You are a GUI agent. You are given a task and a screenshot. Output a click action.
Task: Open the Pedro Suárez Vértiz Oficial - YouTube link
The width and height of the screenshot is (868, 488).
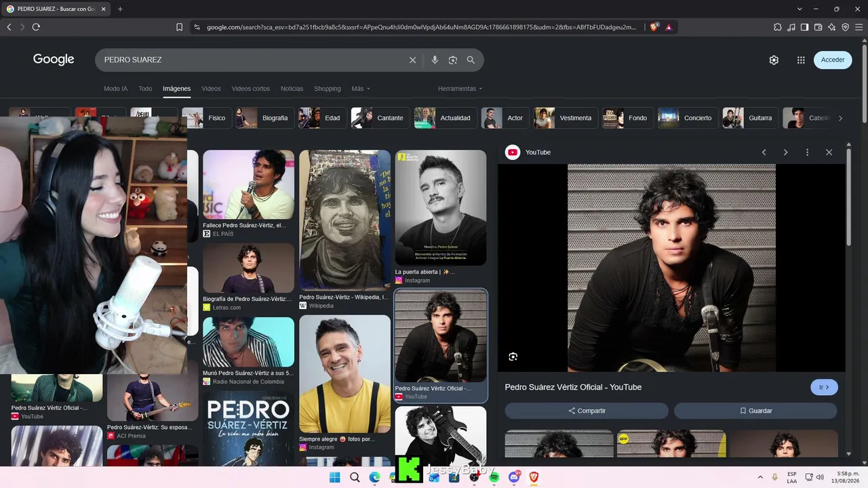(573, 387)
